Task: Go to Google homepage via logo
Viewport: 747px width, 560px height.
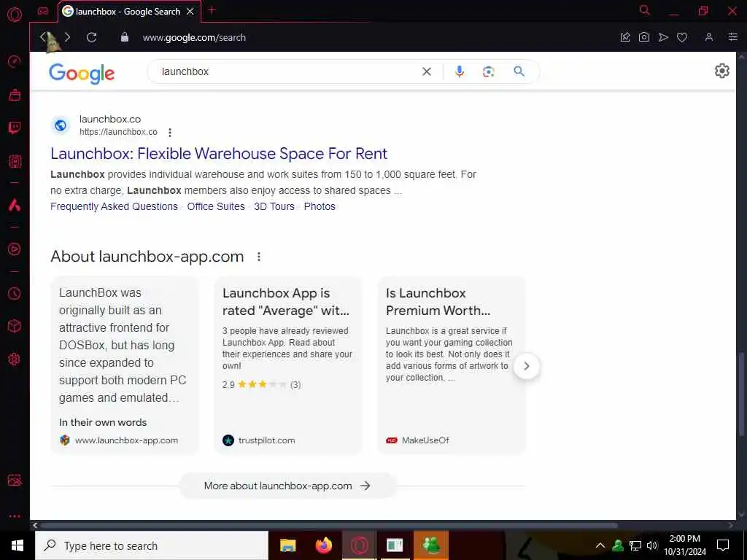Action: pyautogui.click(x=82, y=74)
